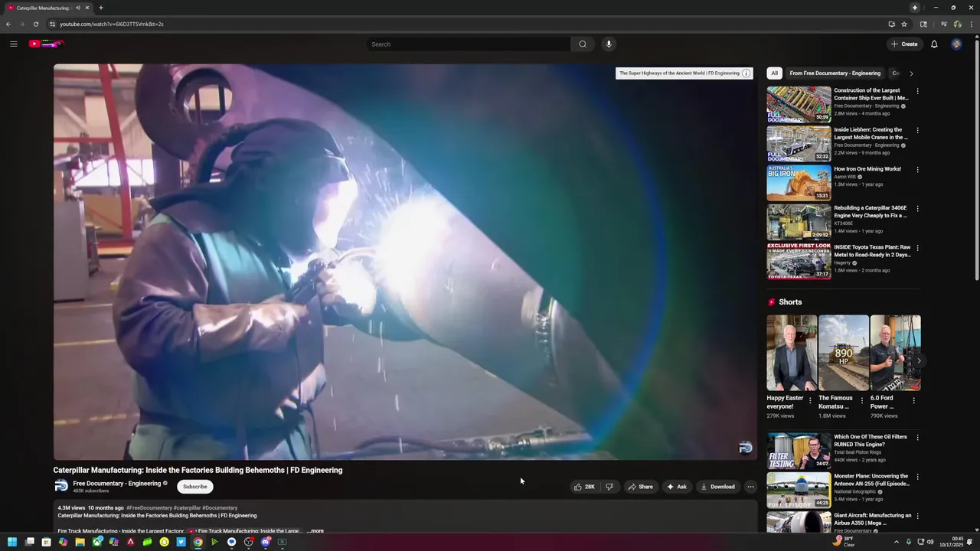The image size is (980, 551).
Task: Show next Shorts with the arrow
Action: 919,360
